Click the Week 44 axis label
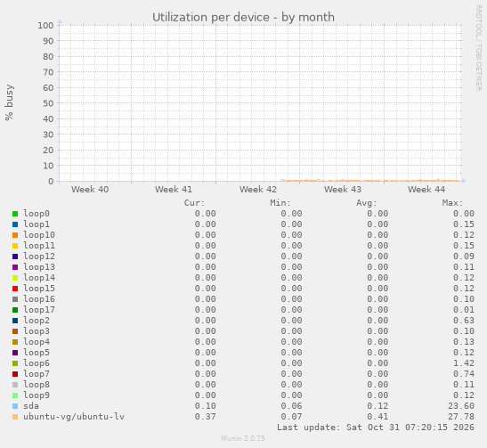 [426, 190]
